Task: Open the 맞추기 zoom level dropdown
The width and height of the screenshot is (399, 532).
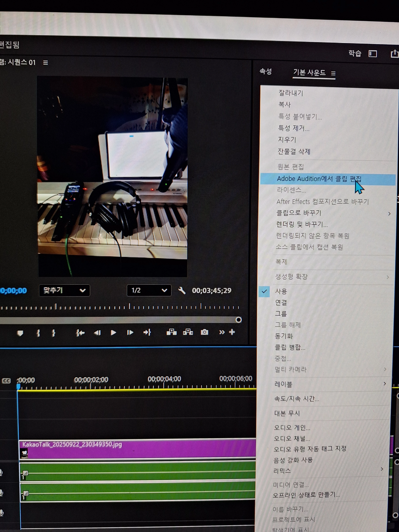Action: 64,291
